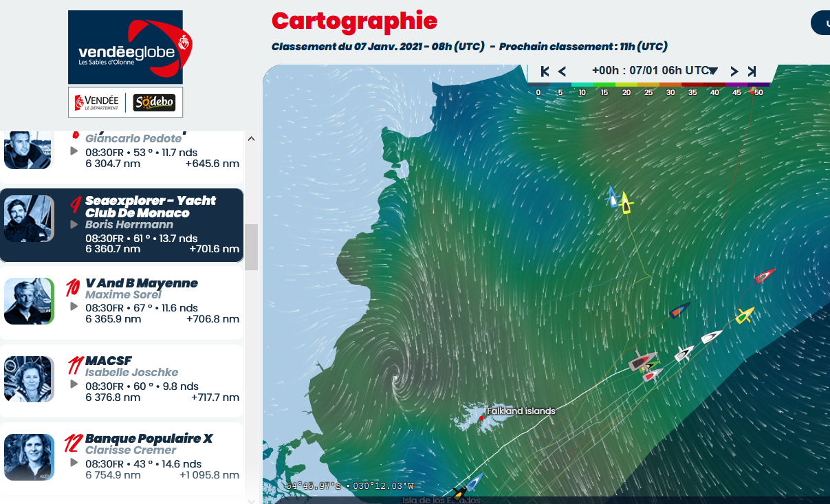The width and height of the screenshot is (830, 504).
Task: Click the Cartographie page heading
Action: click(x=354, y=21)
